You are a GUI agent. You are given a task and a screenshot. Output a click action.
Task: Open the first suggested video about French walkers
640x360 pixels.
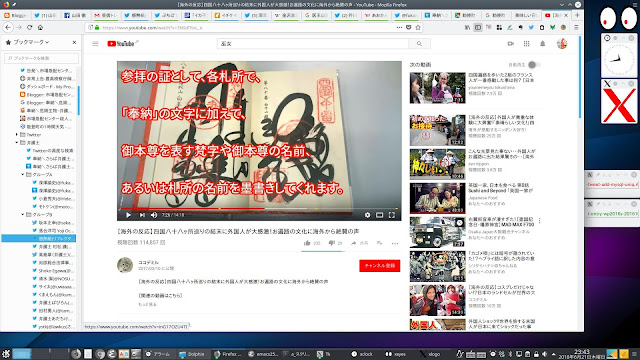click(x=438, y=88)
